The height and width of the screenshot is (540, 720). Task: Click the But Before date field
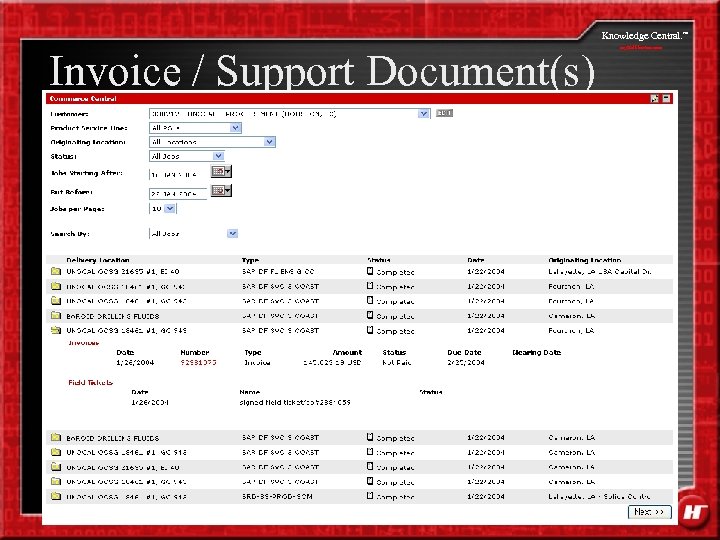click(x=178, y=194)
